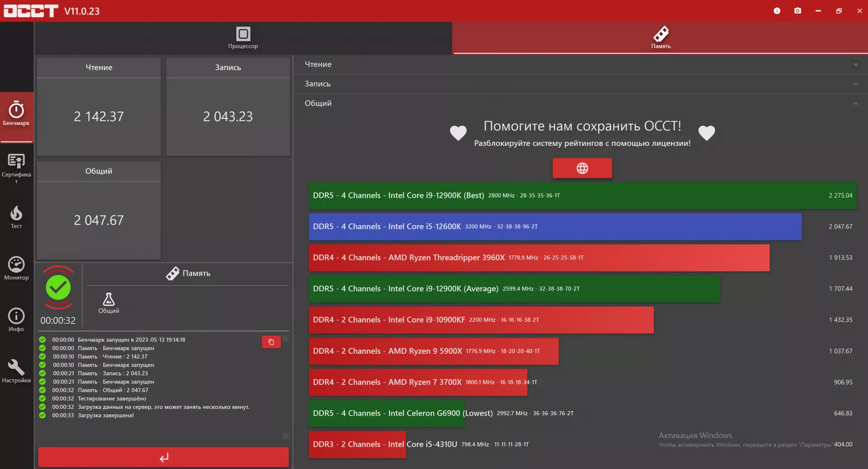Click the heart left of the OCCT appeal
Screen dimensions: 868x469
pyautogui.click(x=458, y=133)
